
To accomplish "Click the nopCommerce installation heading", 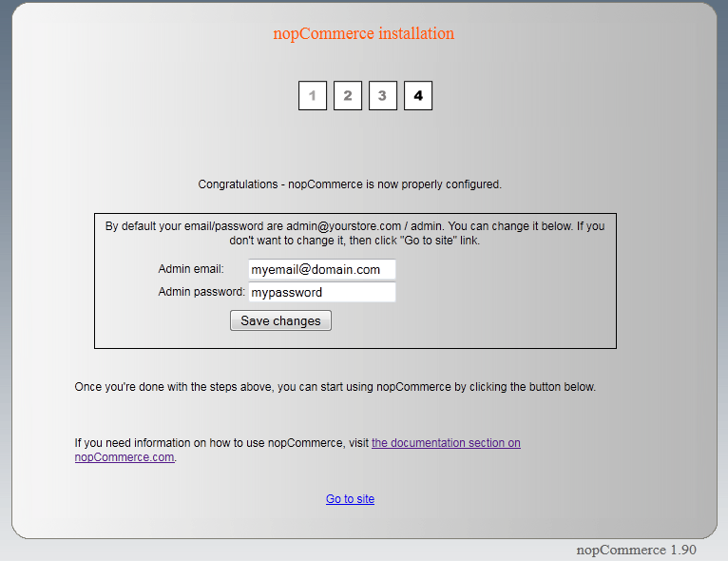I will coord(364,33).
